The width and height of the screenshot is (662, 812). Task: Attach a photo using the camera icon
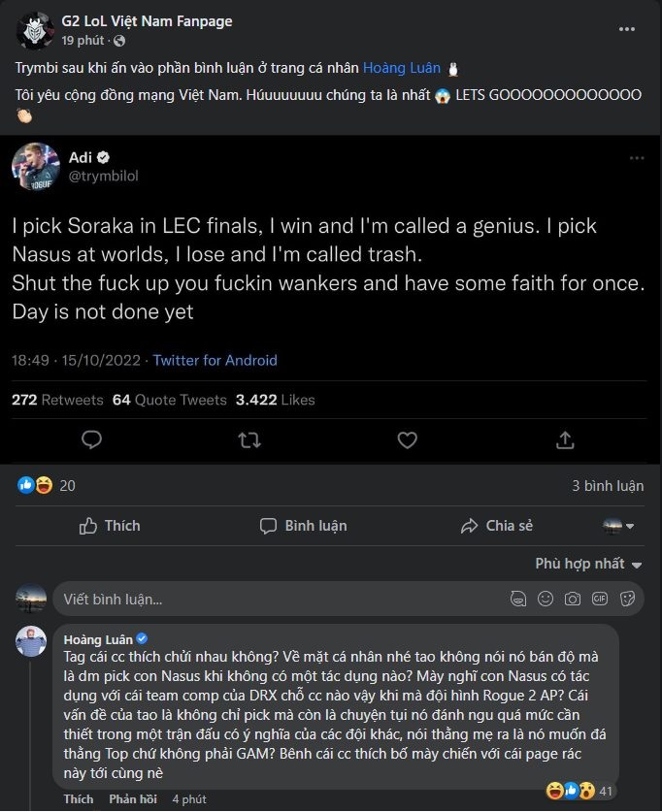[x=573, y=599]
